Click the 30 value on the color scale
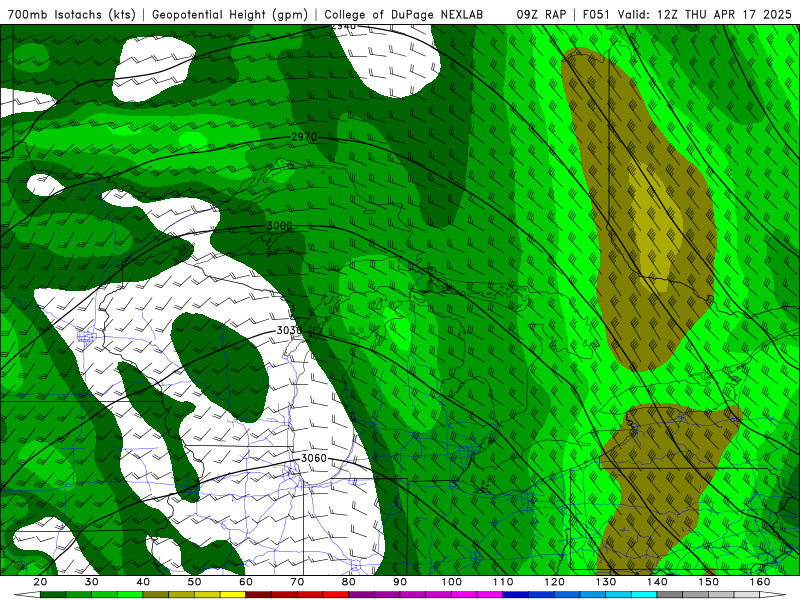The height and width of the screenshot is (600, 800). 92,582
